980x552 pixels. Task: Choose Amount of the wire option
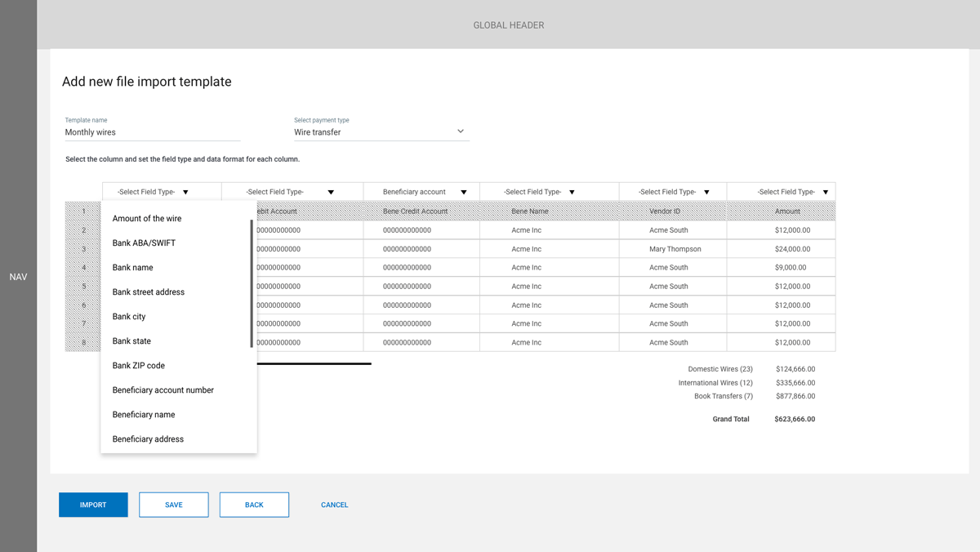tap(179, 219)
